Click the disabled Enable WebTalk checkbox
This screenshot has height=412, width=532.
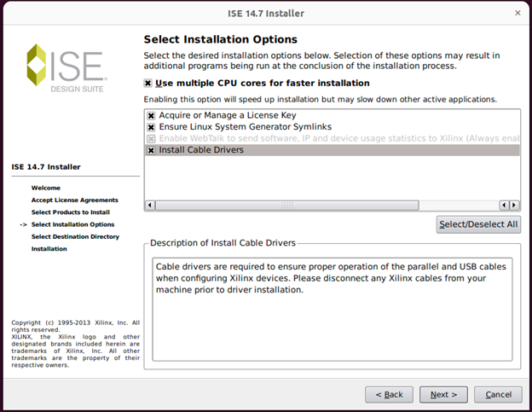coord(151,139)
